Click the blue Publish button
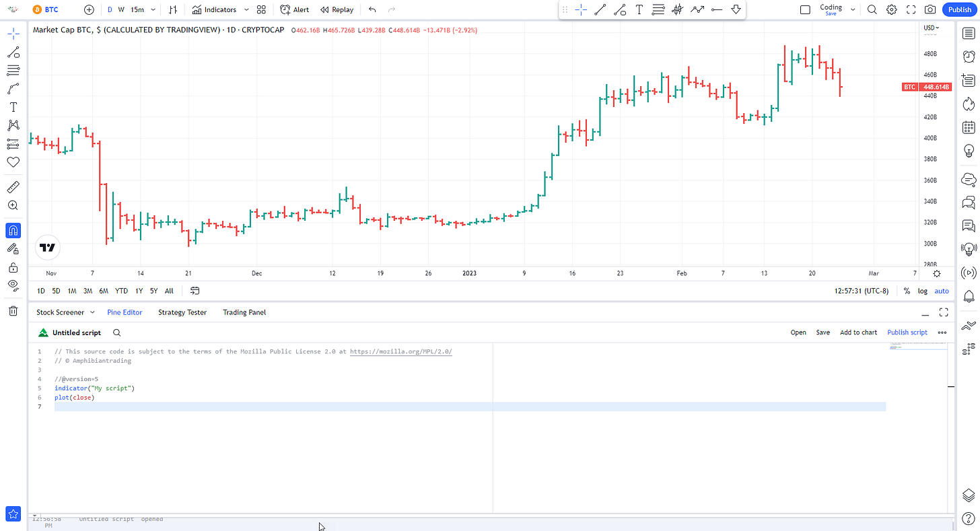Viewport: 980px width, 531px height. point(960,9)
